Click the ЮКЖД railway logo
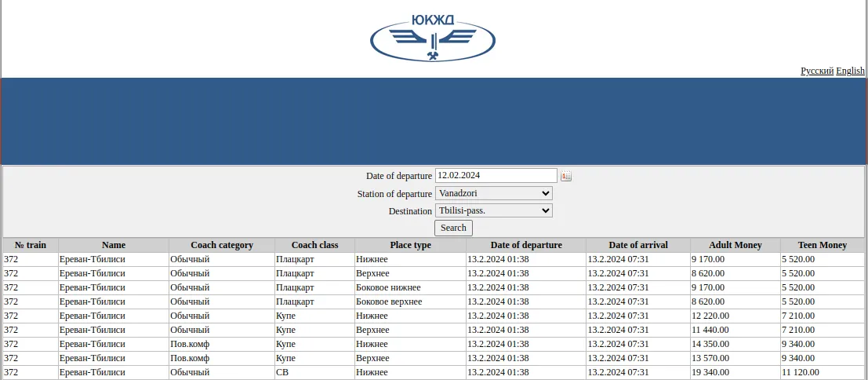This screenshot has height=380, width=868. 433,38
